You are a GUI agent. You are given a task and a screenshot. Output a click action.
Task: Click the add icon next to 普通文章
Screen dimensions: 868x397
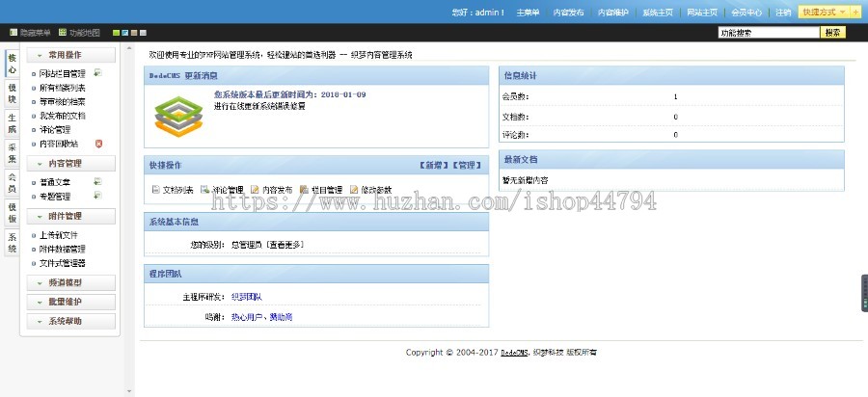tap(97, 181)
